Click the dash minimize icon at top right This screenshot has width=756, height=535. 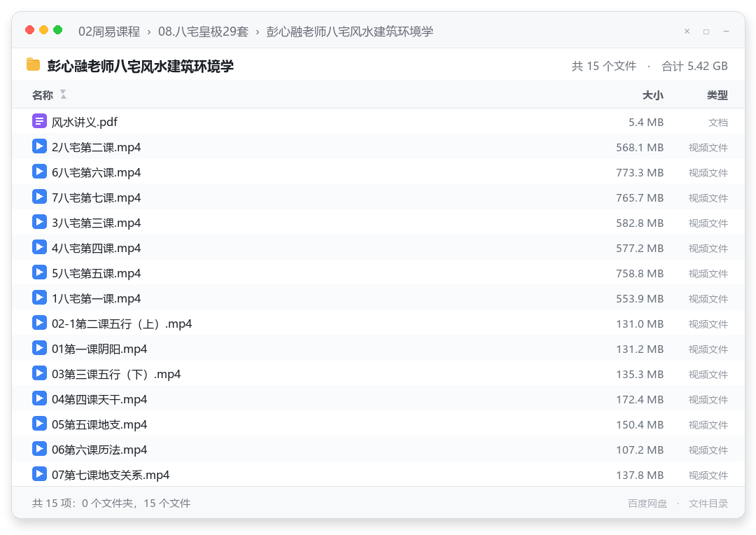726,32
